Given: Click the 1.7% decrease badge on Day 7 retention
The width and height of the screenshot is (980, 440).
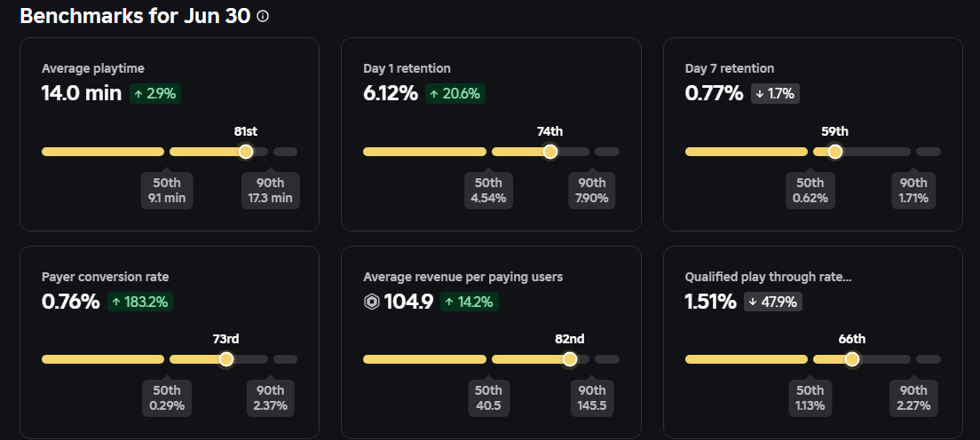Looking at the screenshot, I should click(x=775, y=93).
